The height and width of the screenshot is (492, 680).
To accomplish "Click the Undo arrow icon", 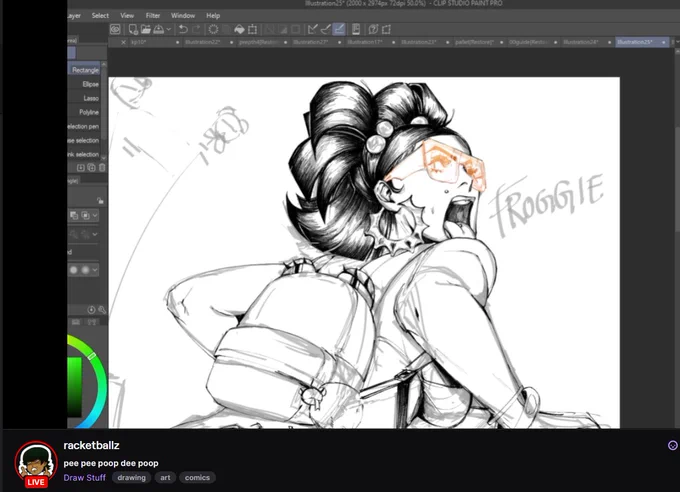I will point(183,29).
